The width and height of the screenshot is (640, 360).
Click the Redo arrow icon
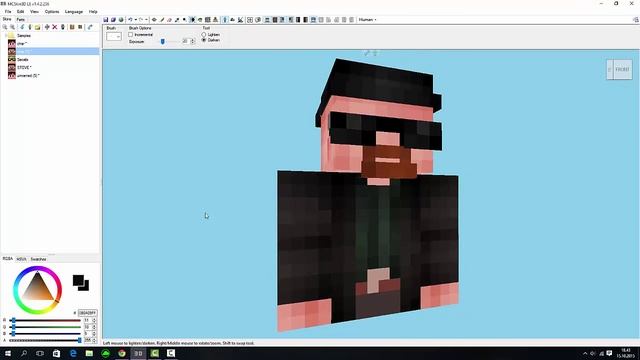coord(141,20)
